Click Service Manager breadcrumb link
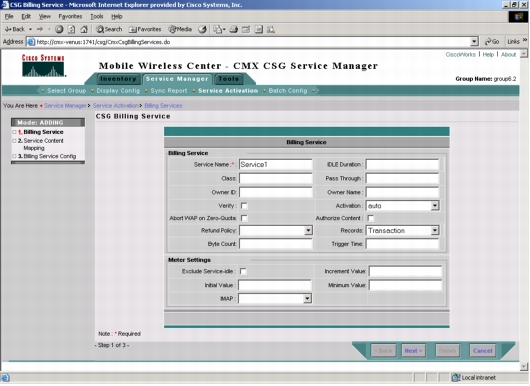The width and height of the screenshot is (530, 386). point(65,106)
